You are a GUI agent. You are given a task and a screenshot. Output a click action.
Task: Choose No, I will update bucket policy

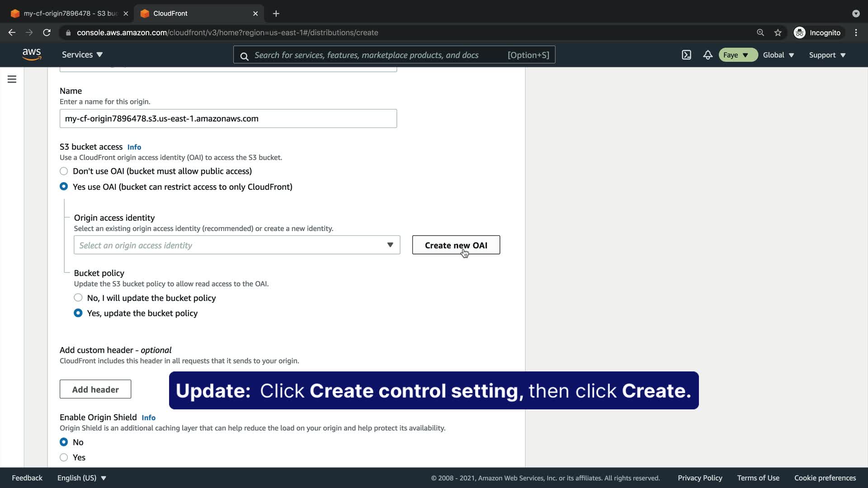(x=78, y=298)
